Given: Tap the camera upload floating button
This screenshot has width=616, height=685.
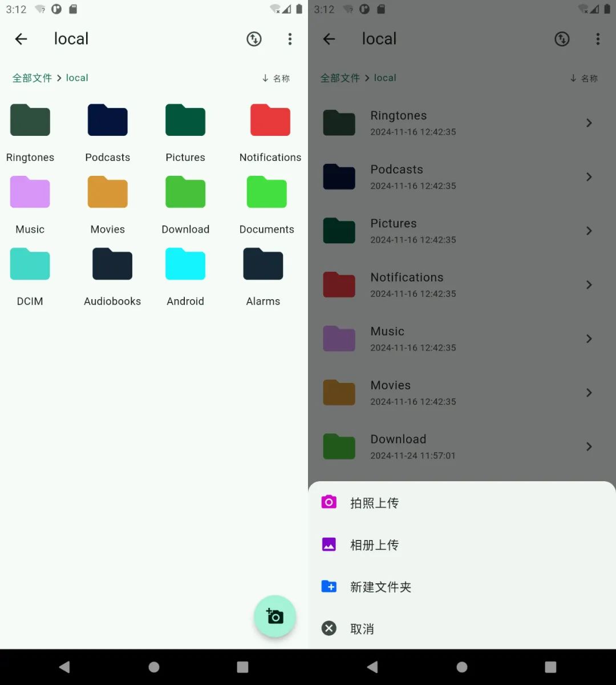Looking at the screenshot, I should coord(274,616).
